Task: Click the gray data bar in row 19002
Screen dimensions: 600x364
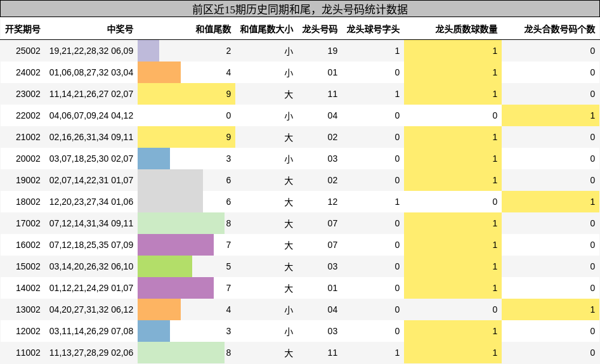Action: pos(170,180)
